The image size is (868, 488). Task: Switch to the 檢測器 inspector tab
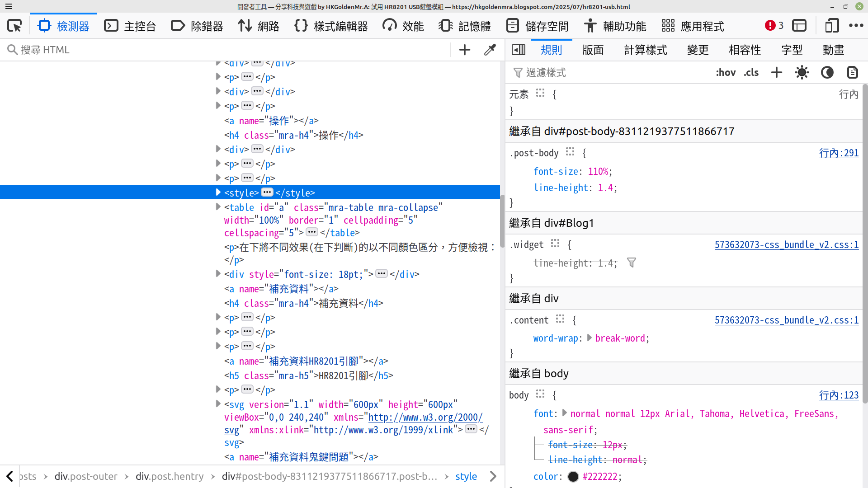pos(63,26)
